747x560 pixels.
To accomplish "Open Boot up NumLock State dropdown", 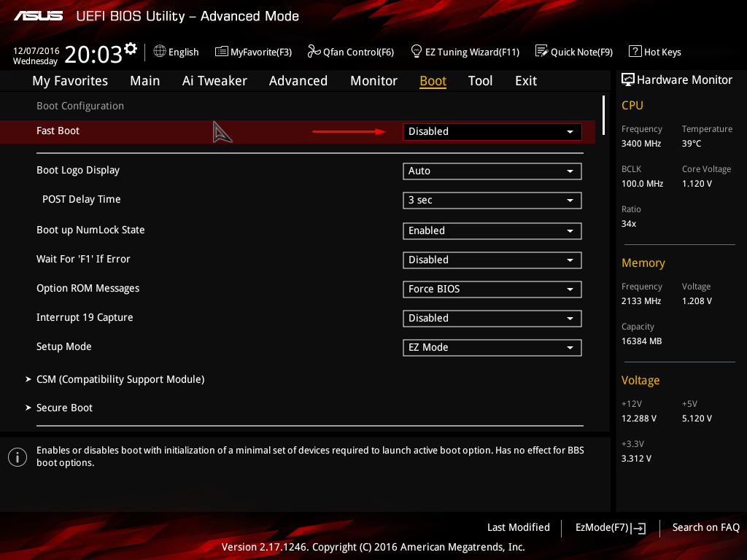I will (492, 231).
